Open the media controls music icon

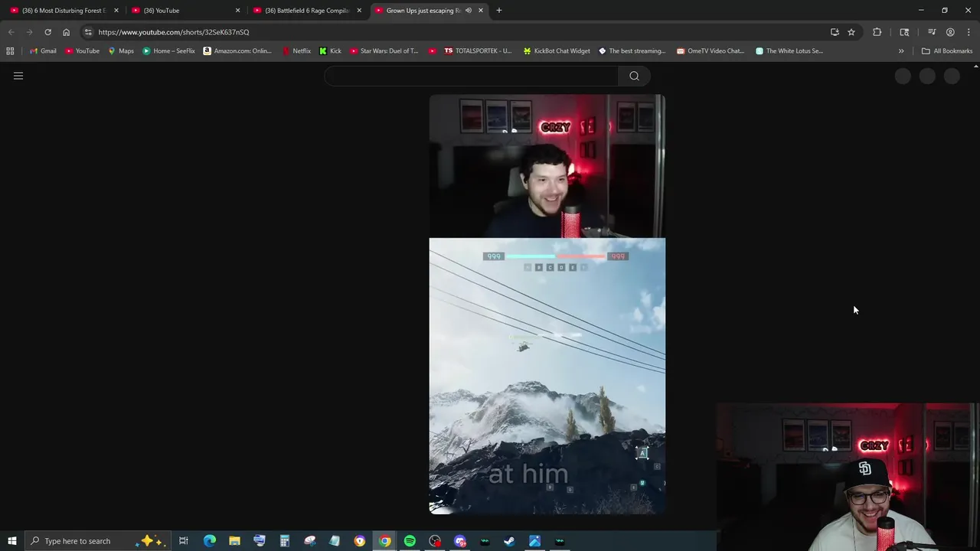pos(932,32)
